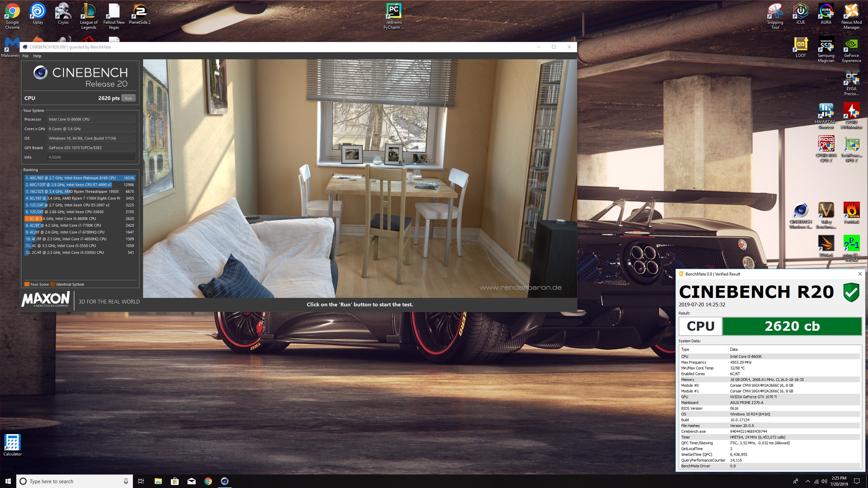The height and width of the screenshot is (488, 868).
Task: Open the Malwarebytes desktop icon
Action: click(x=10, y=47)
